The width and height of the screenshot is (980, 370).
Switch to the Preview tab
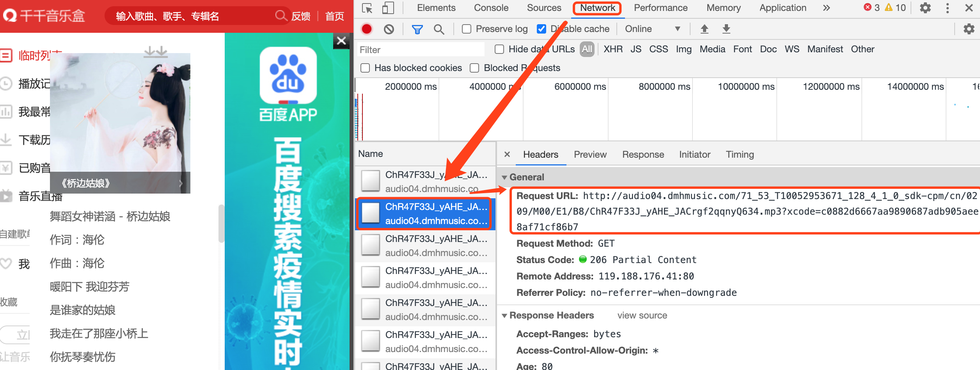click(x=590, y=155)
